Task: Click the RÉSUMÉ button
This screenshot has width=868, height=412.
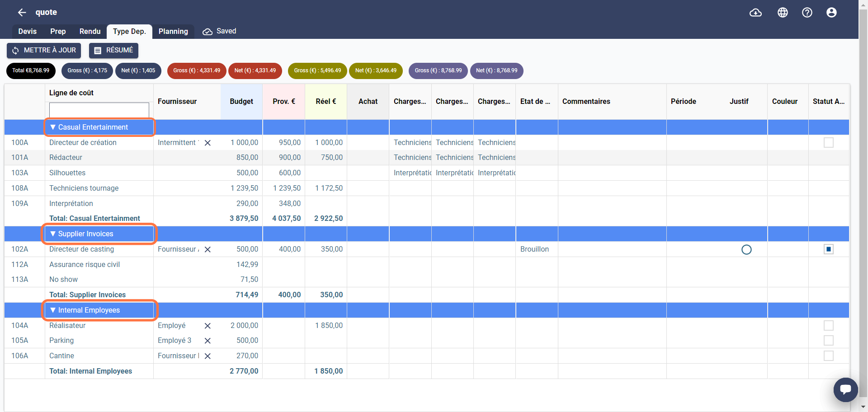Action: [x=113, y=50]
